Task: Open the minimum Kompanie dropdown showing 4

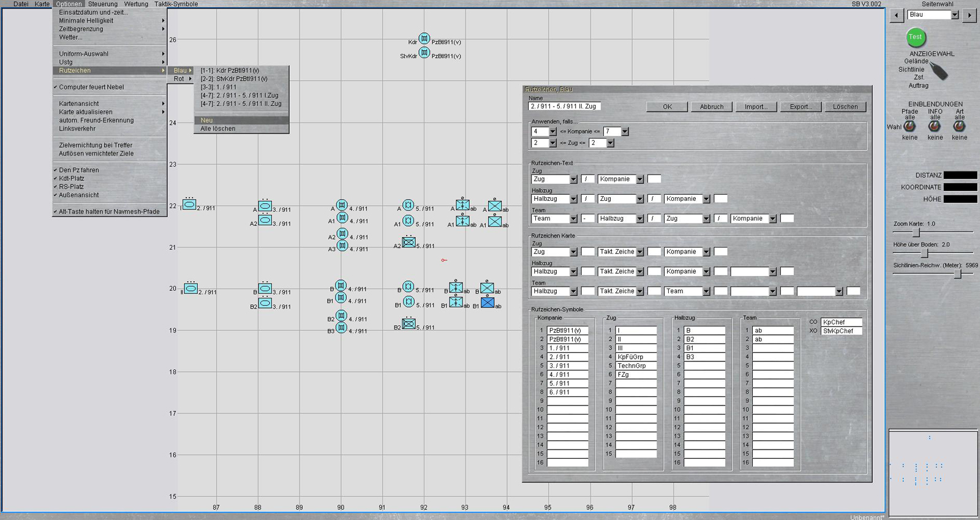Action: [552, 132]
